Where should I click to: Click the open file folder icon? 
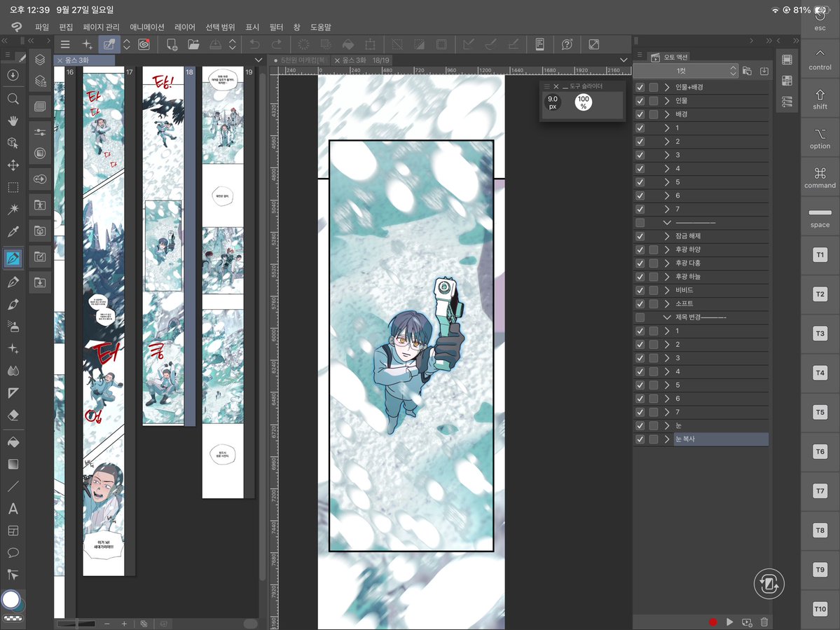[193, 44]
